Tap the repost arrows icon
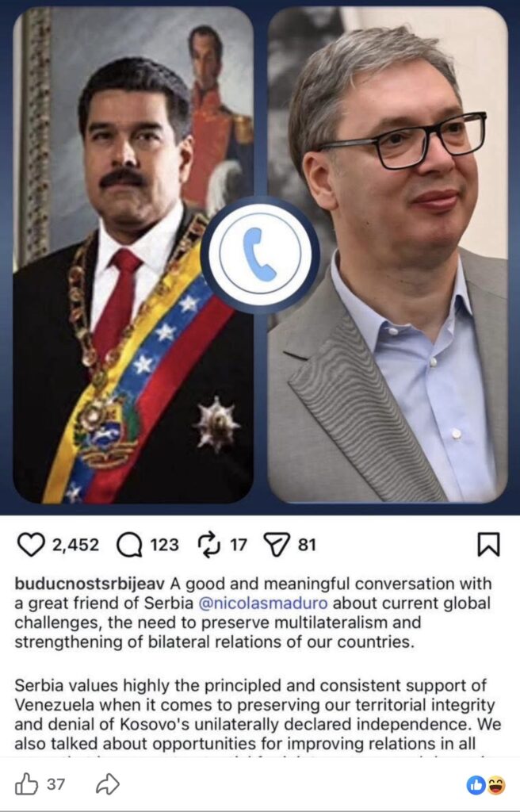This screenshot has width=520, height=812. coord(209,545)
